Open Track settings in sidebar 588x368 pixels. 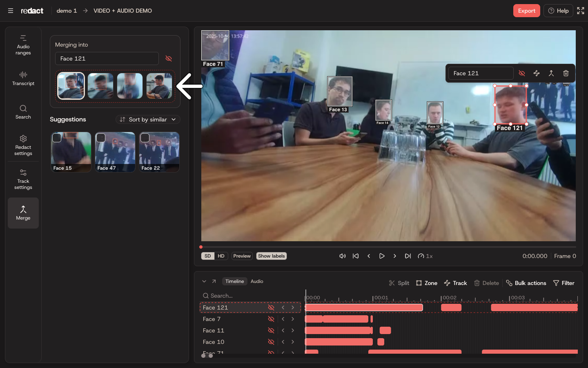pos(23,179)
